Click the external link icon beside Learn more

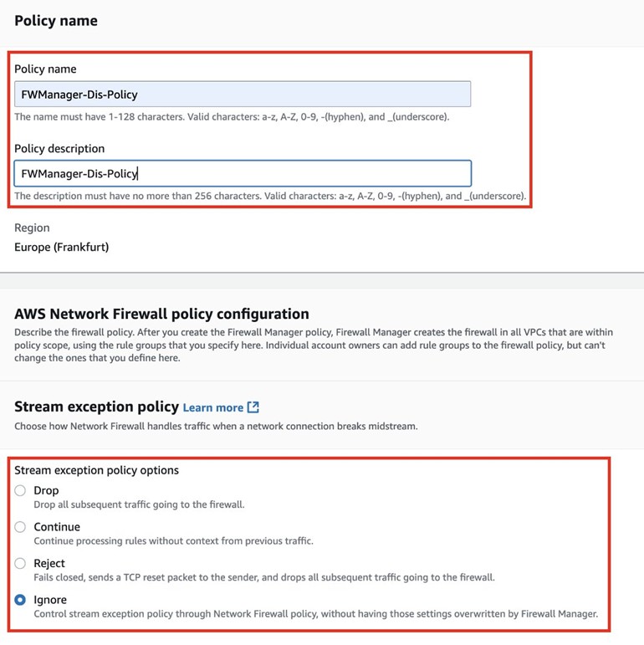click(253, 407)
